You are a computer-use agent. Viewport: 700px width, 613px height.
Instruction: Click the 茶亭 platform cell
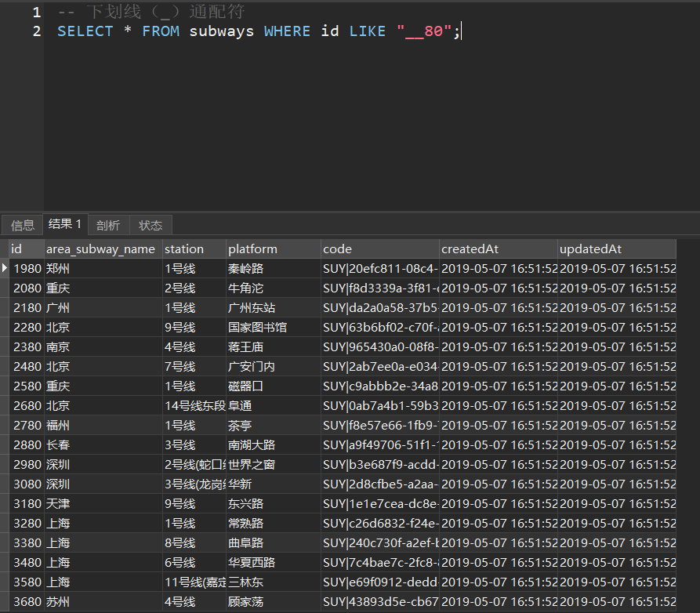coord(274,426)
